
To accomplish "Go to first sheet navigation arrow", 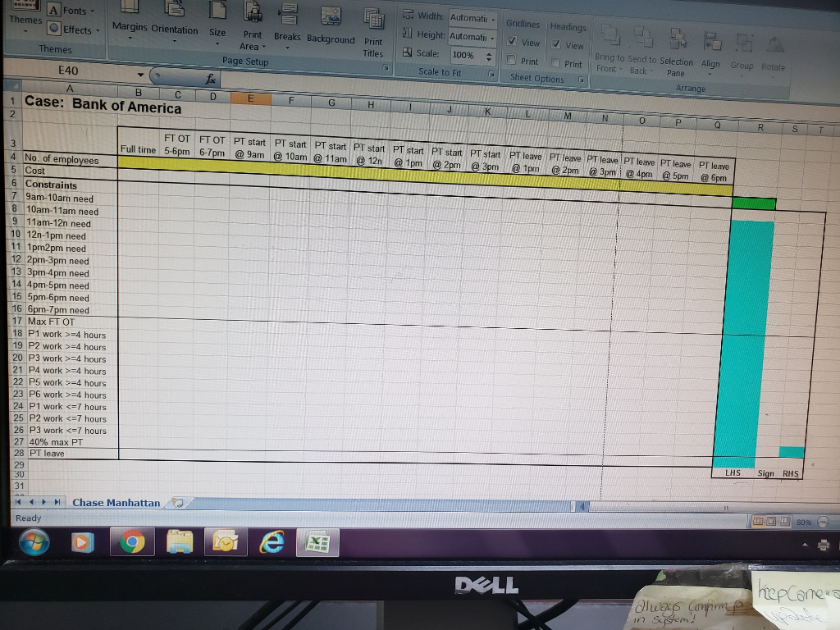I will (x=18, y=502).
